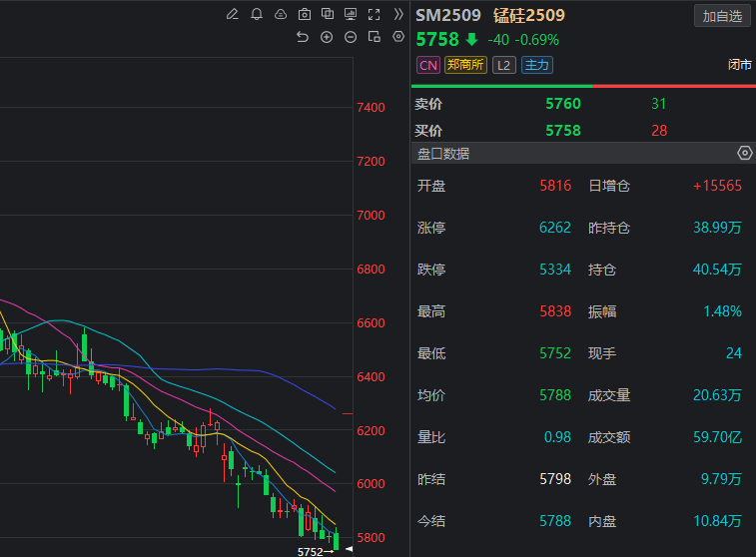This screenshot has height=557, width=756.
Task: Zoom in chart with plus circle
Action: click(327, 37)
